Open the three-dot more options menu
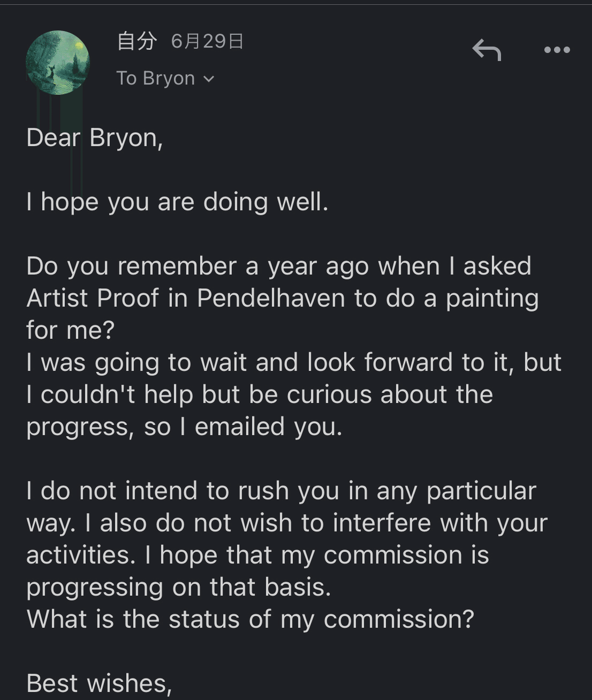 click(x=557, y=50)
